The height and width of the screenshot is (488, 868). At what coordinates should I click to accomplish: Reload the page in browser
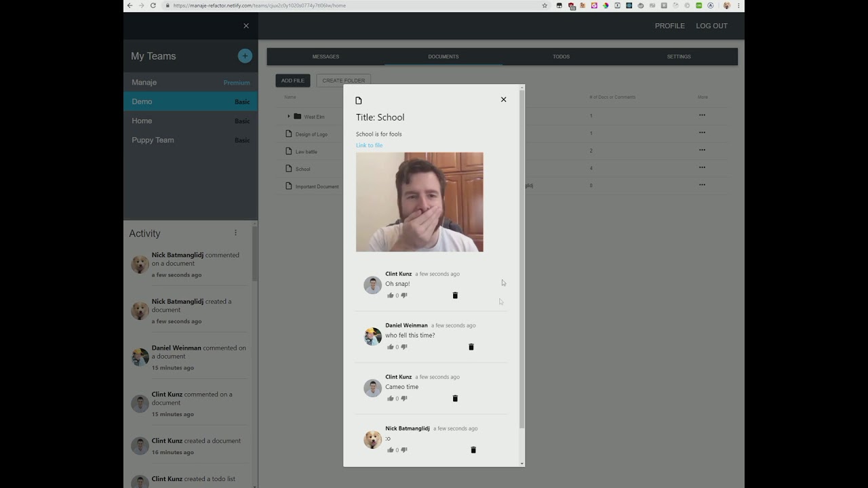(x=153, y=5)
